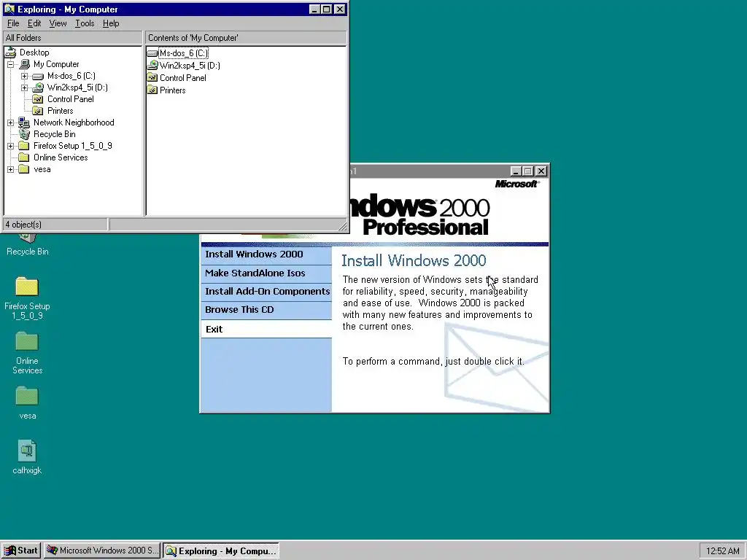Select Control Panel icon in contents pane

152,77
